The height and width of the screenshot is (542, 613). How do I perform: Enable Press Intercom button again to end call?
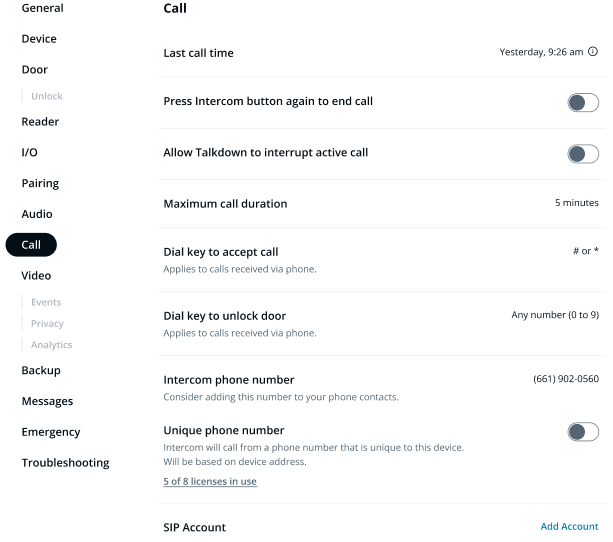[x=583, y=102]
